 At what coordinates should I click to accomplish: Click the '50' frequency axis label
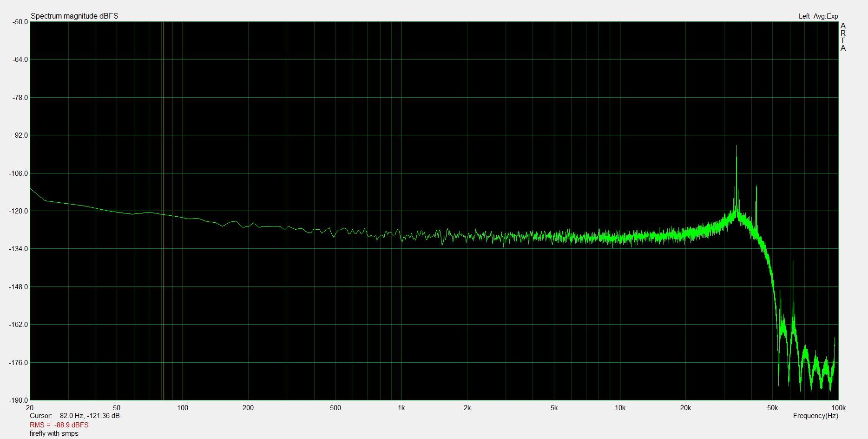coord(117,408)
